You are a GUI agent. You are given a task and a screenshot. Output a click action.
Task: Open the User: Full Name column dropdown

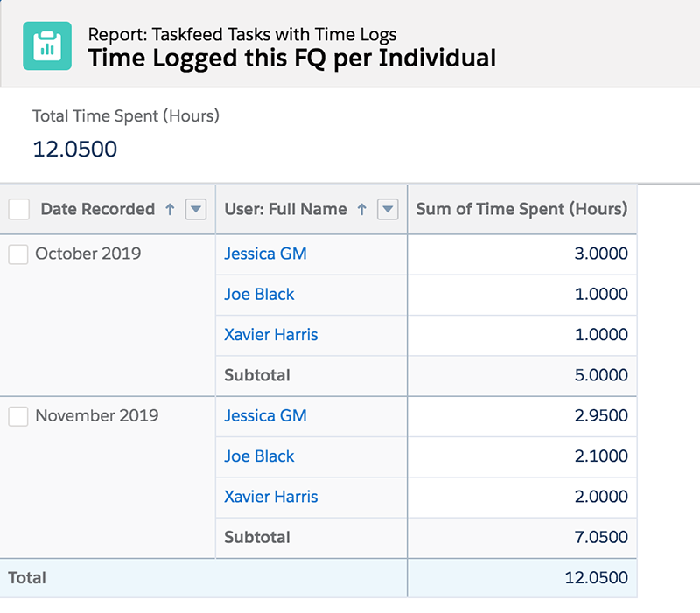[387, 209]
